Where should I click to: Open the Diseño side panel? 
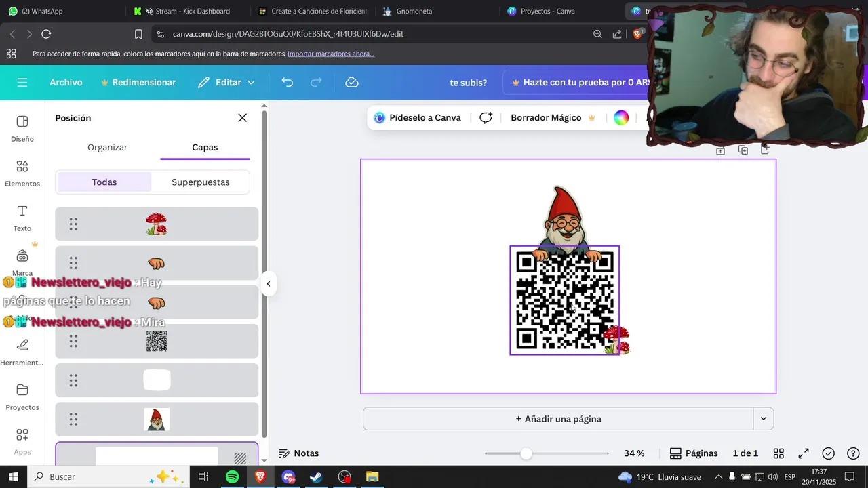[x=22, y=128]
